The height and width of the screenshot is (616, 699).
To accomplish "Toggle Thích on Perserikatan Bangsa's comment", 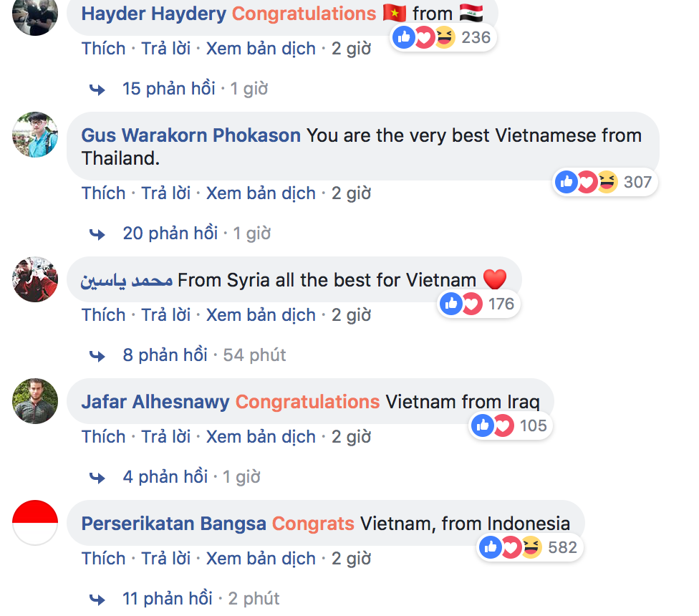I will tap(103, 559).
